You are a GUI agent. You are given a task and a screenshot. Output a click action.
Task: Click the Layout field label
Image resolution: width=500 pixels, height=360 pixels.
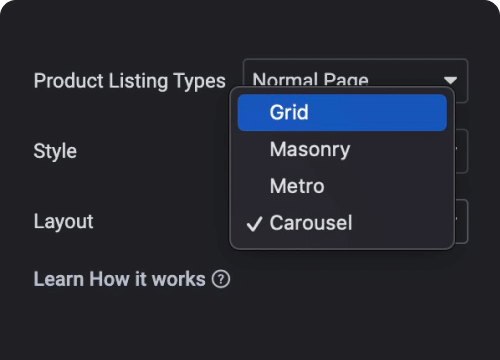point(64,222)
